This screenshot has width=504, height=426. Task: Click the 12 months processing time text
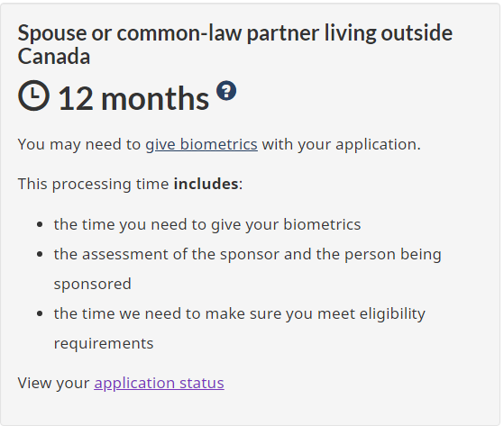click(x=133, y=98)
